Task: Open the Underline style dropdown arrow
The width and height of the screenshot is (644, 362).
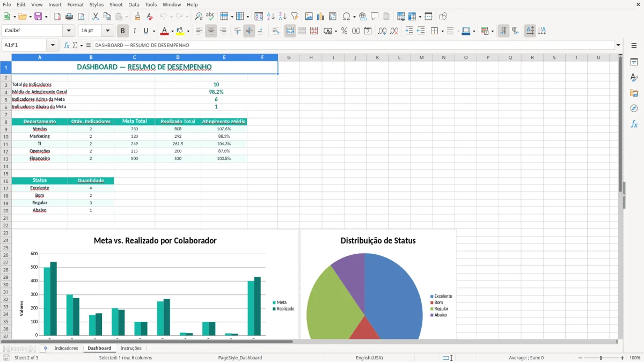Action: click(x=153, y=31)
